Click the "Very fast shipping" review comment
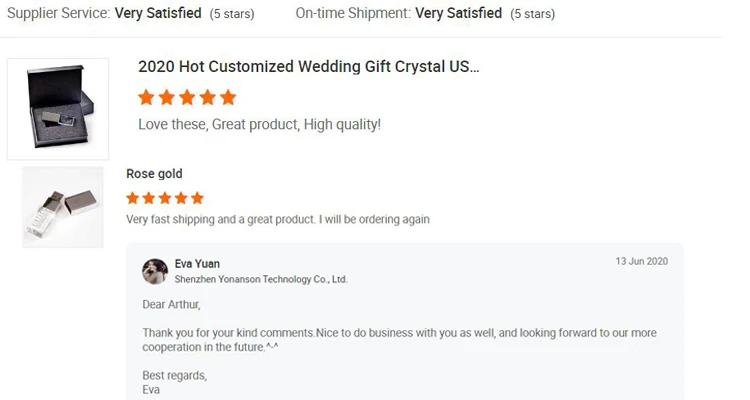 point(278,219)
